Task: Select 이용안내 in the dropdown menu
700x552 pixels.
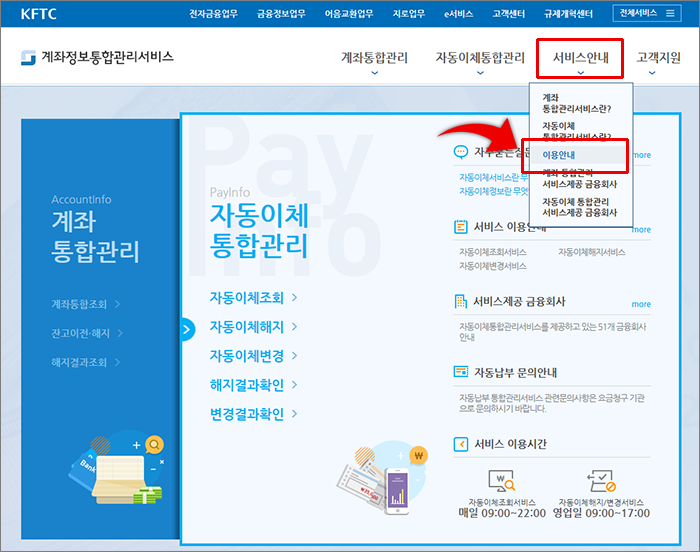Action: [558, 155]
